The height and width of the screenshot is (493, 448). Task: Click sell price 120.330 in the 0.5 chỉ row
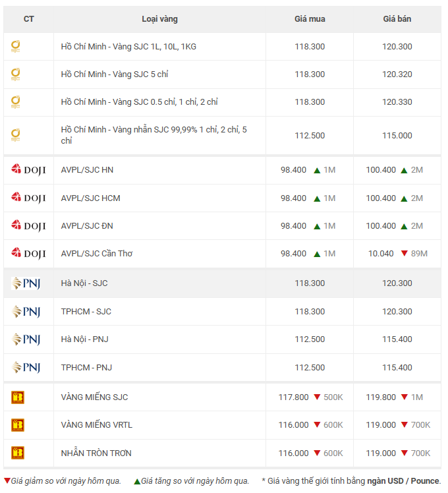(397, 102)
